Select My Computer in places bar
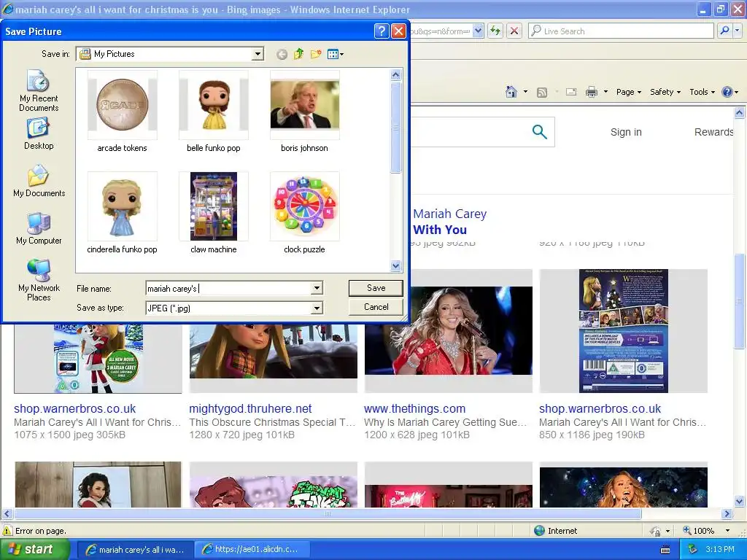Image resolution: width=747 pixels, height=560 pixels. point(39,228)
